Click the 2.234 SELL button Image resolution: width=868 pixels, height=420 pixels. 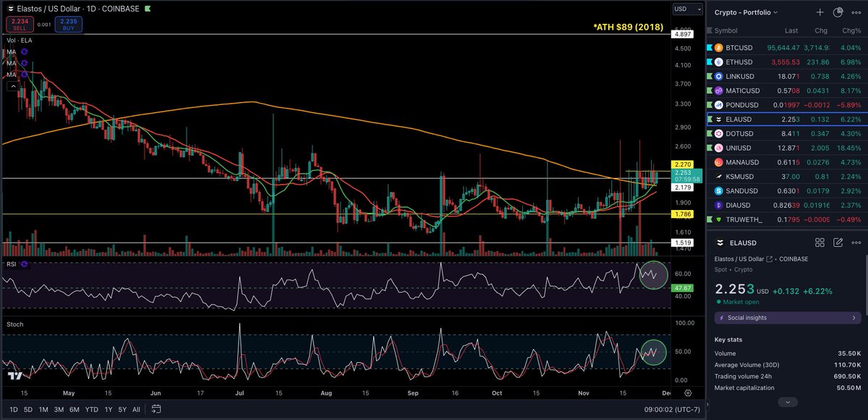[x=20, y=24]
